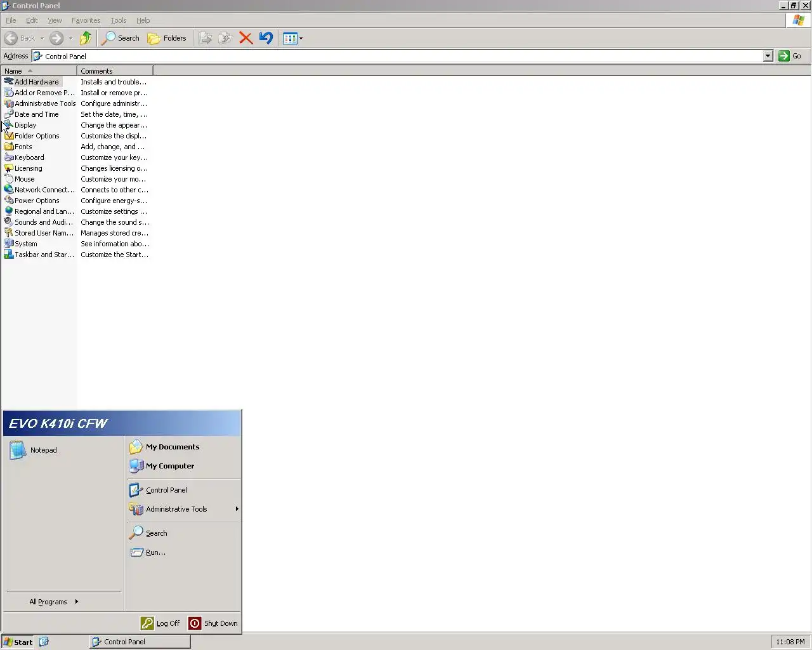Open the Sounds and Audio Devices icon
This screenshot has height=650, width=812.
tap(9, 222)
